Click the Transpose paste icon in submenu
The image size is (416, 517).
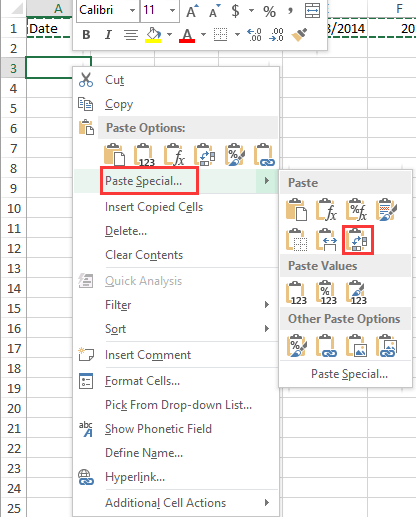click(358, 240)
